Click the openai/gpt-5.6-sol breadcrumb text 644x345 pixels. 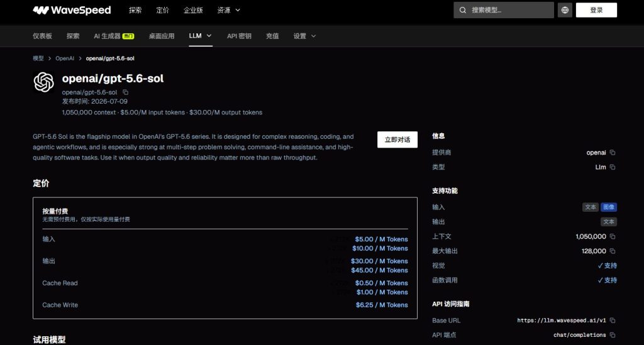[x=110, y=58]
